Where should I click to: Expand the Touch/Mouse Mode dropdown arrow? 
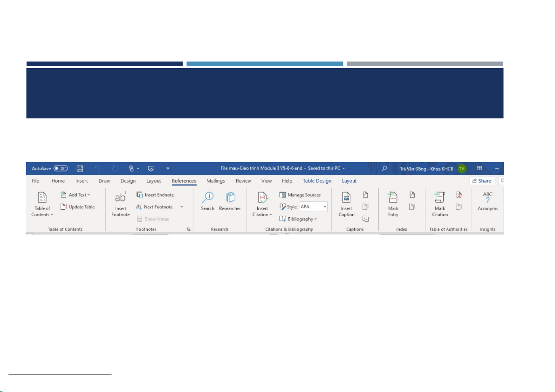tap(138, 169)
